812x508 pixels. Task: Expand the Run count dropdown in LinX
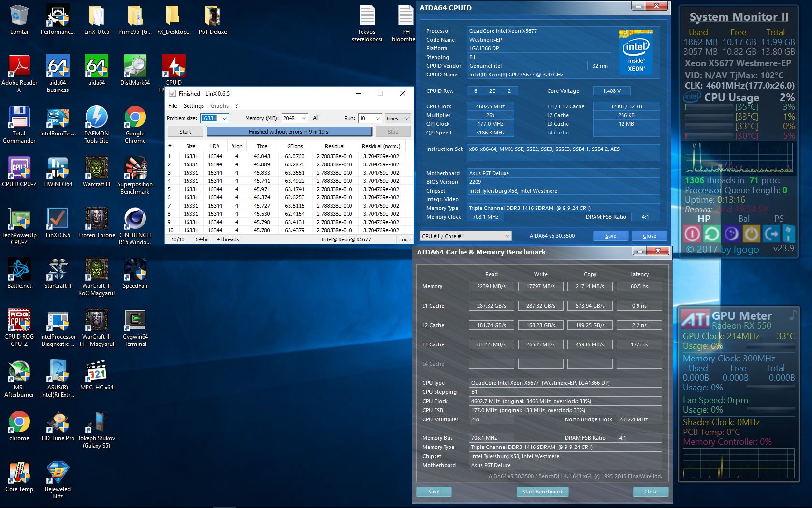(x=378, y=118)
